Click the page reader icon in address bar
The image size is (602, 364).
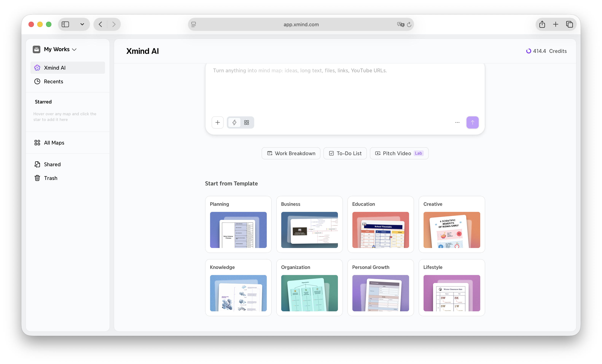(x=193, y=24)
